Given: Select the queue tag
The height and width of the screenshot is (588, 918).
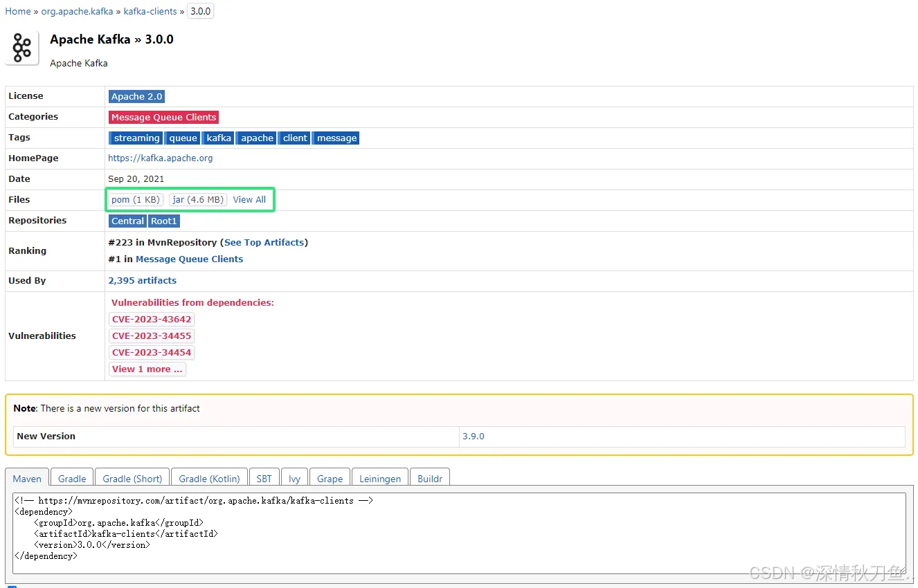Looking at the screenshot, I should [x=183, y=138].
